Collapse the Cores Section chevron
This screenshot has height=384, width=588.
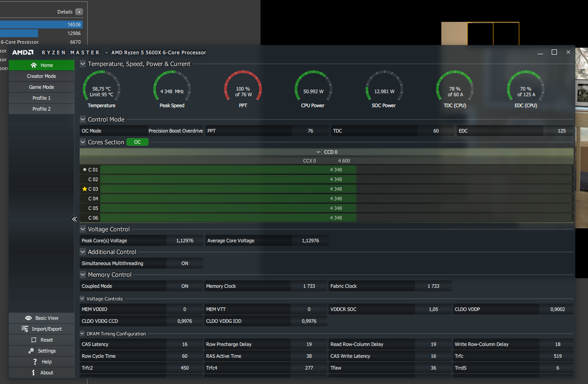83,142
